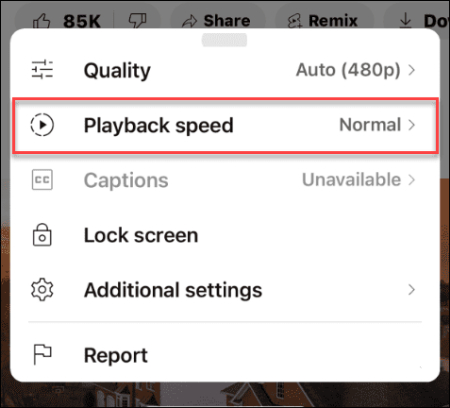Open the Quality Auto (480p) value

coord(348,70)
